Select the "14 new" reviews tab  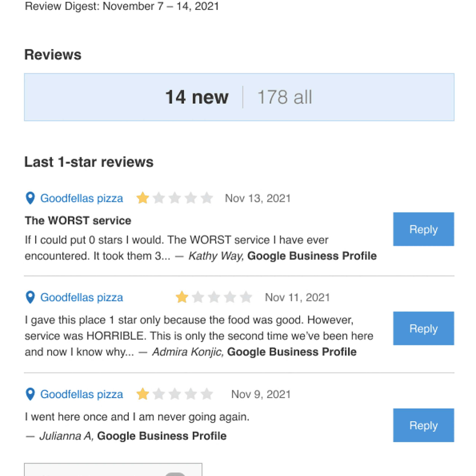click(197, 97)
